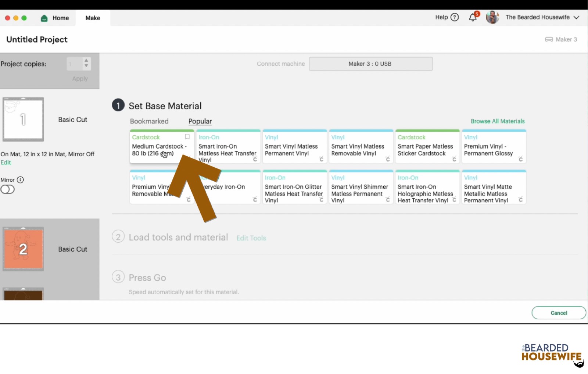The width and height of the screenshot is (588, 374).
Task: Click the Mirror info icon
Action: click(21, 180)
